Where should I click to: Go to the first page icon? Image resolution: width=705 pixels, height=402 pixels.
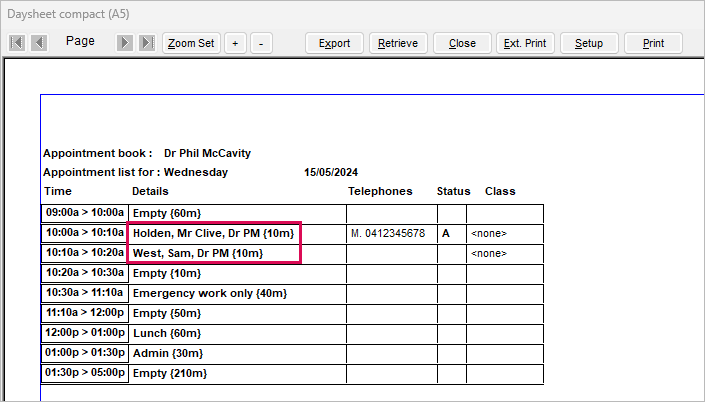point(17,43)
